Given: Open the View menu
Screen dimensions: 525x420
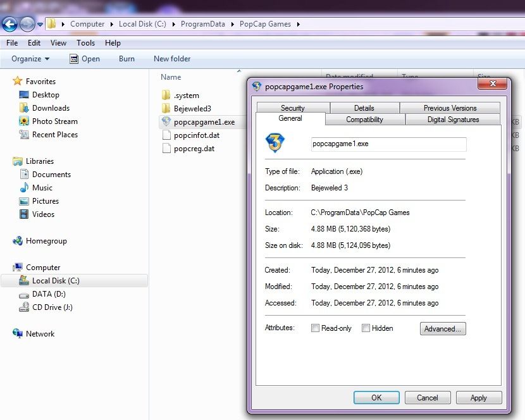Looking at the screenshot, I should [x=58, y=43].
